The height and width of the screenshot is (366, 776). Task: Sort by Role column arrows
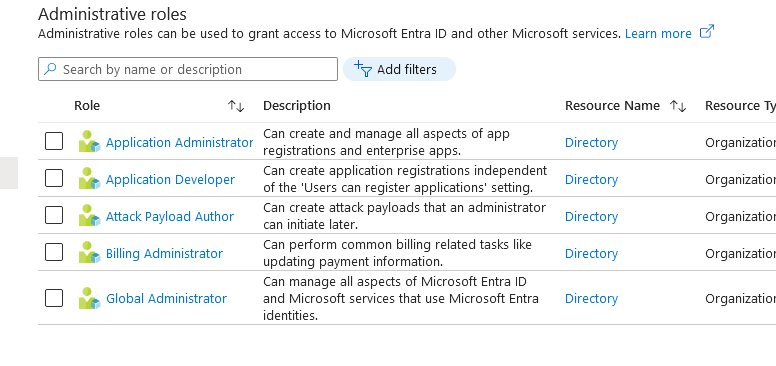236,106
